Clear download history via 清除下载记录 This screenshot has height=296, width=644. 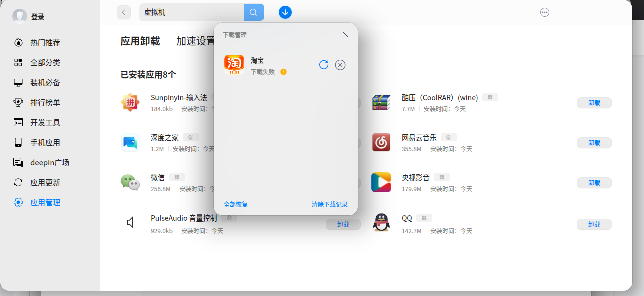329,204
